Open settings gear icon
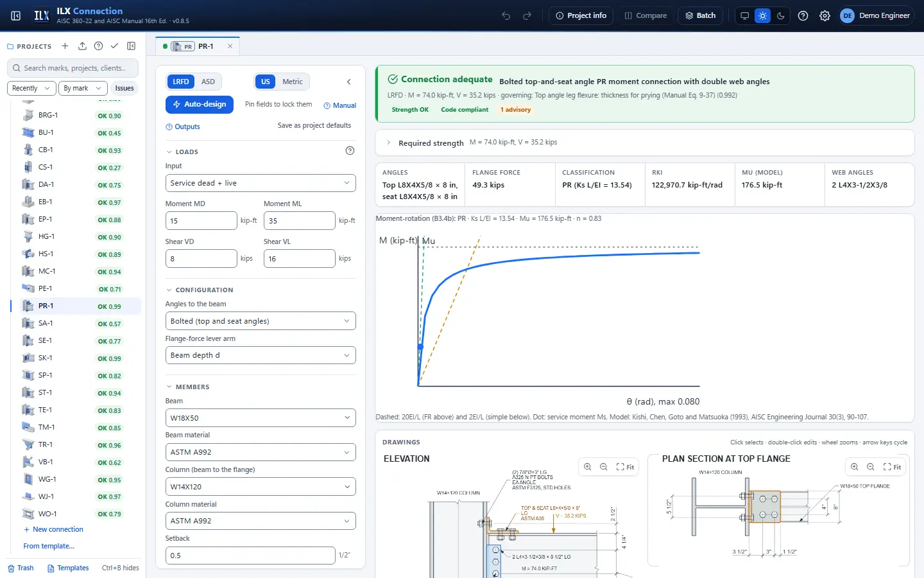The height and width of the screenshot is (578, 924). (x=825, y=15)
